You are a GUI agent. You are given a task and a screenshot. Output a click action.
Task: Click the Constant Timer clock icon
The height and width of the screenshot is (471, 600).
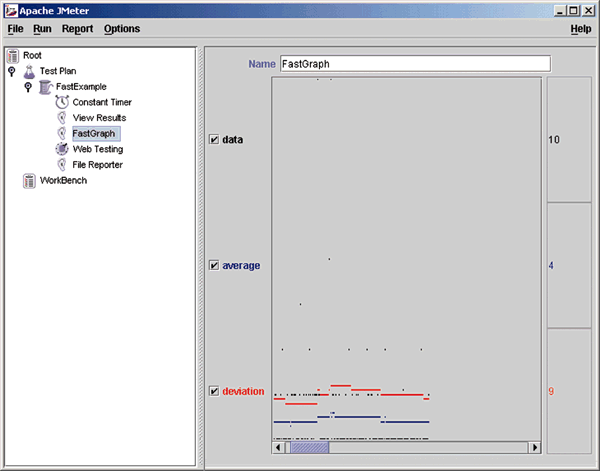[62, 102]
